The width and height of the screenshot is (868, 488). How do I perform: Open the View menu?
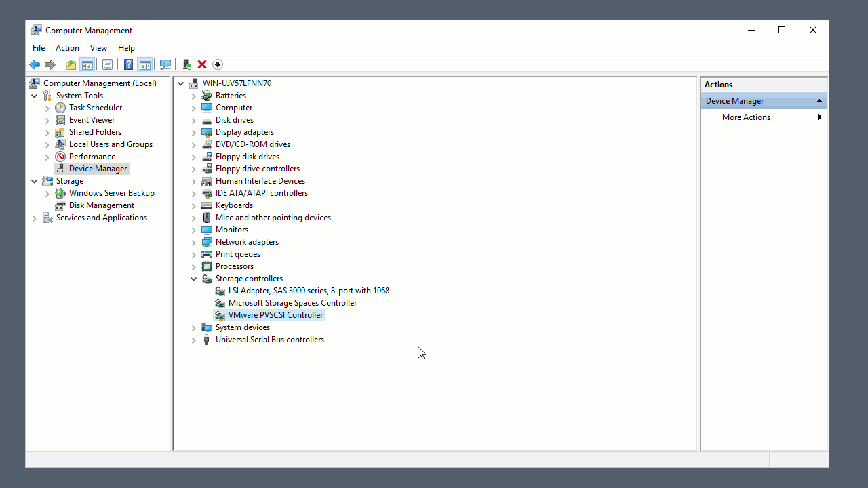98,48
